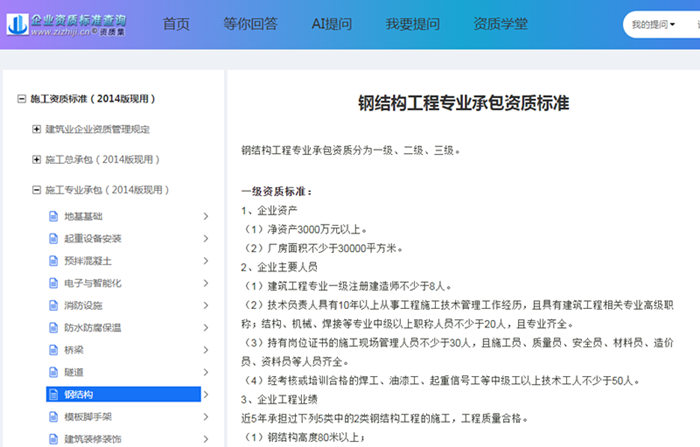The width and height of the screenshot is (700, 447).
Task: Expand the 施工总承包（2014版现用） tree node
Action: point(37,159)
